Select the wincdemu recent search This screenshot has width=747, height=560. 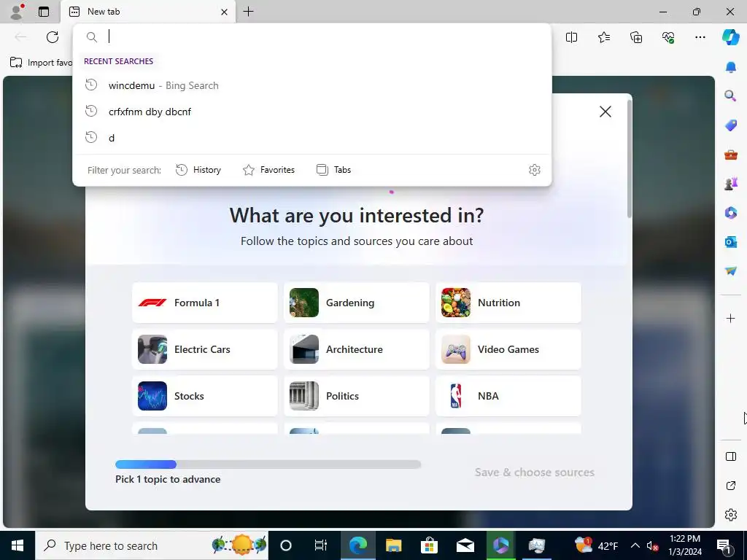[x=312, y=86]
